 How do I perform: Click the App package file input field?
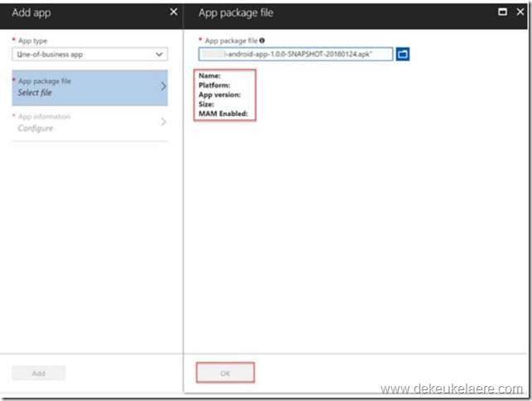coord(296,55)
